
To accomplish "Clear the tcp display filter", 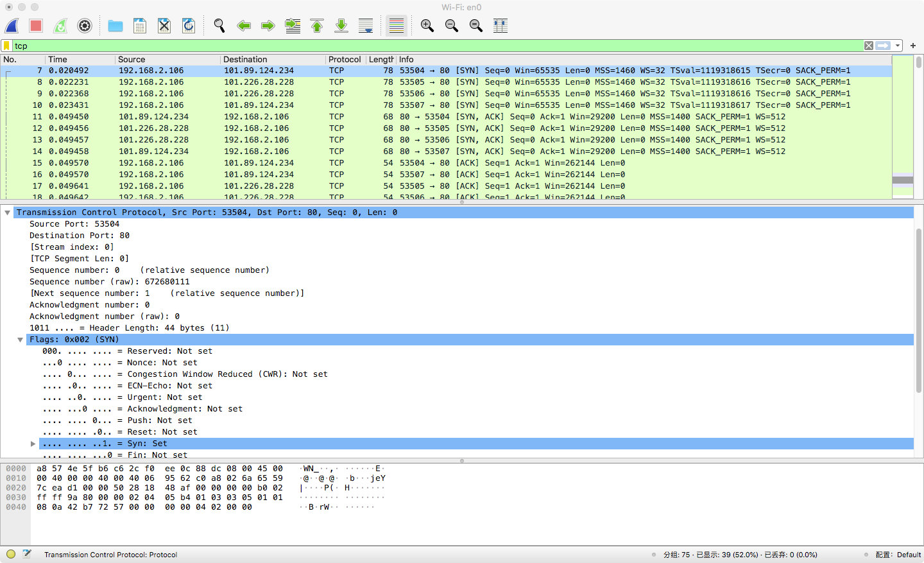I will (868, 46).
